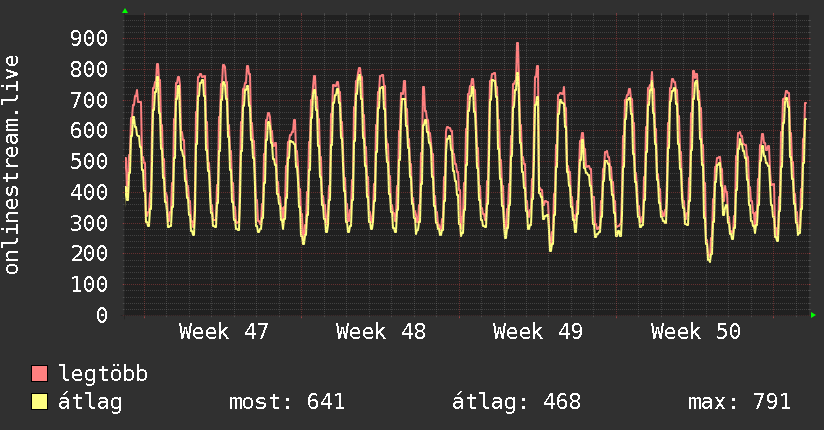Click the tallest pink peak in Week 49
The width and height of the screenshot is (824, 430).
click(x=517, y=44)
